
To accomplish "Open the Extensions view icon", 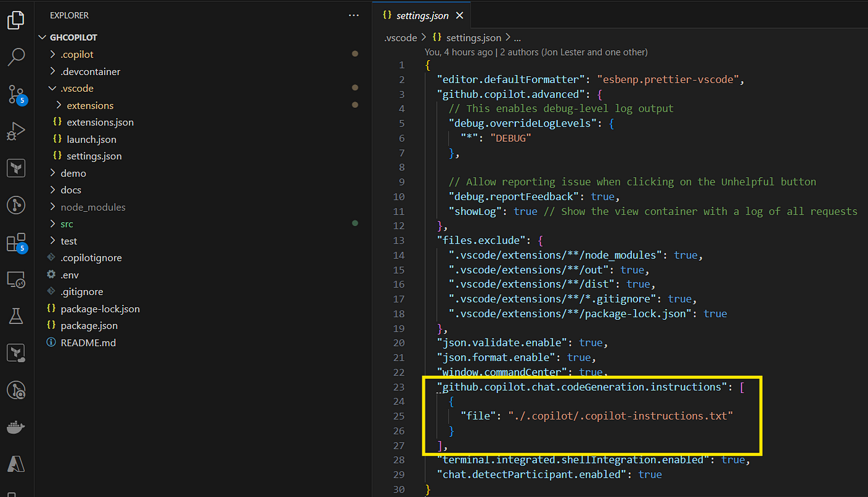I will pyautogui.click(x=16, y=243).
